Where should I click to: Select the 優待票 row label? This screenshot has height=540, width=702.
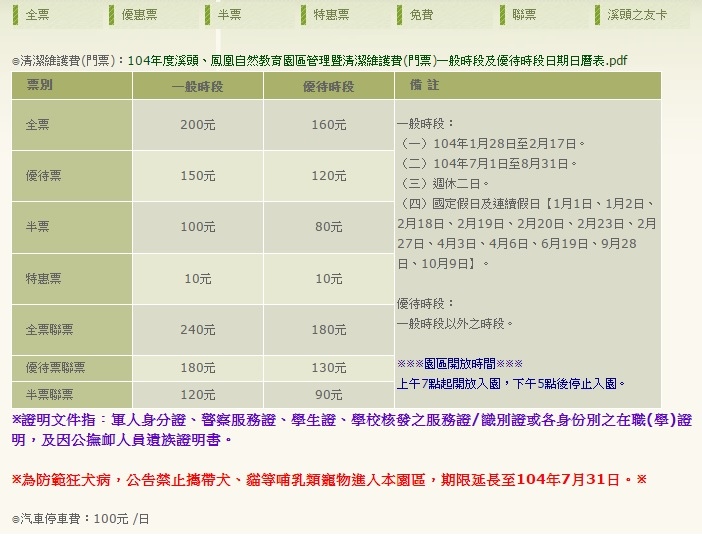click(43, 176)
